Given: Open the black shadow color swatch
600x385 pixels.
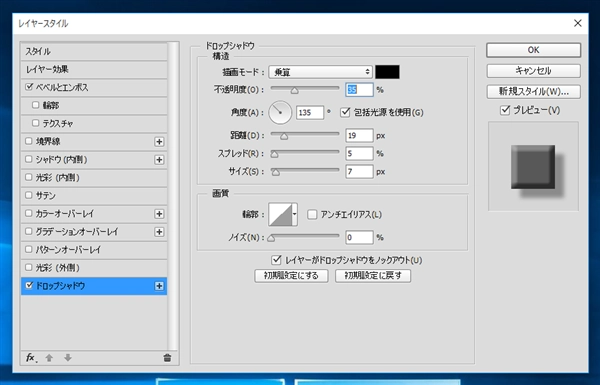Looking at the screenshot, I should point(387,72).
